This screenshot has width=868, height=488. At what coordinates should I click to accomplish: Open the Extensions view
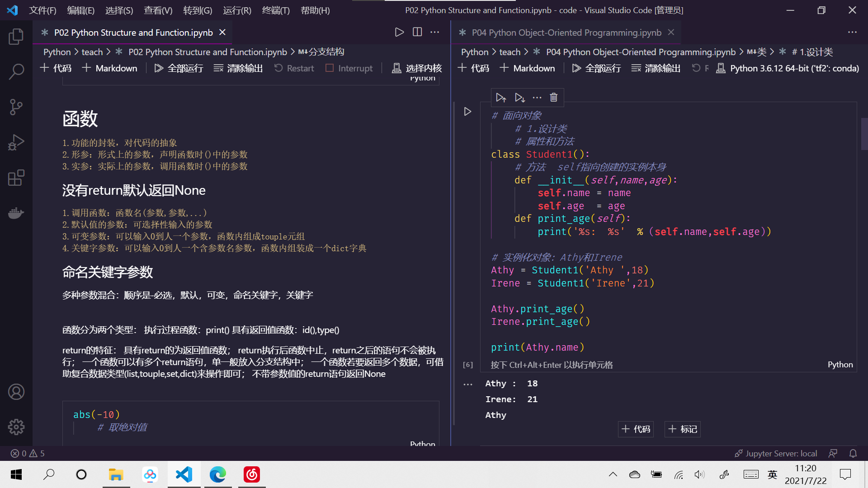16,178
